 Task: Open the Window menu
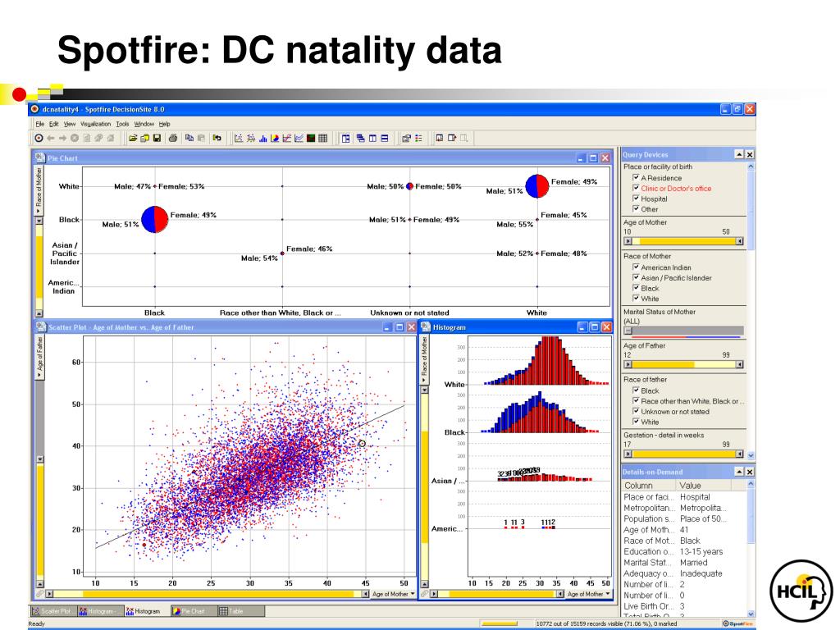coord(144,124)
